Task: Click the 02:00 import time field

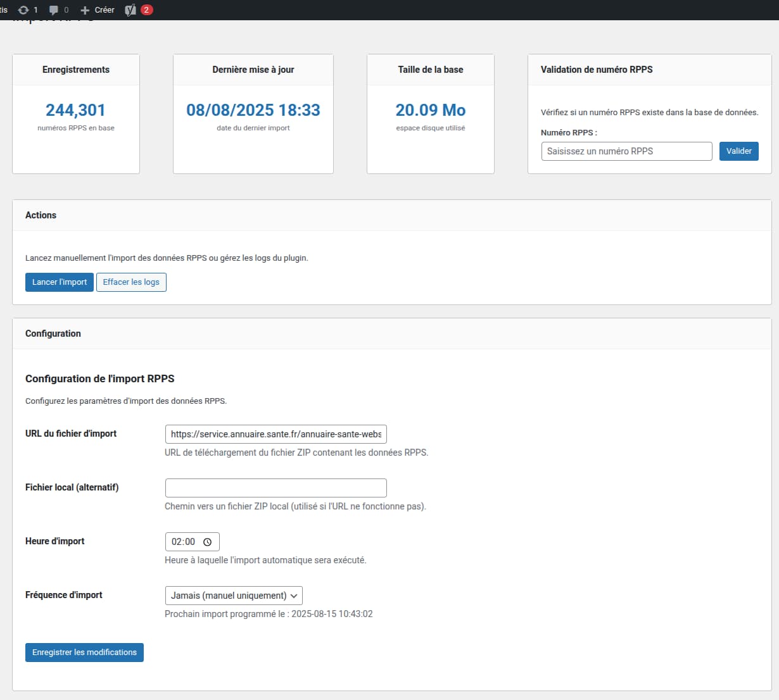Action: [192, 542]
